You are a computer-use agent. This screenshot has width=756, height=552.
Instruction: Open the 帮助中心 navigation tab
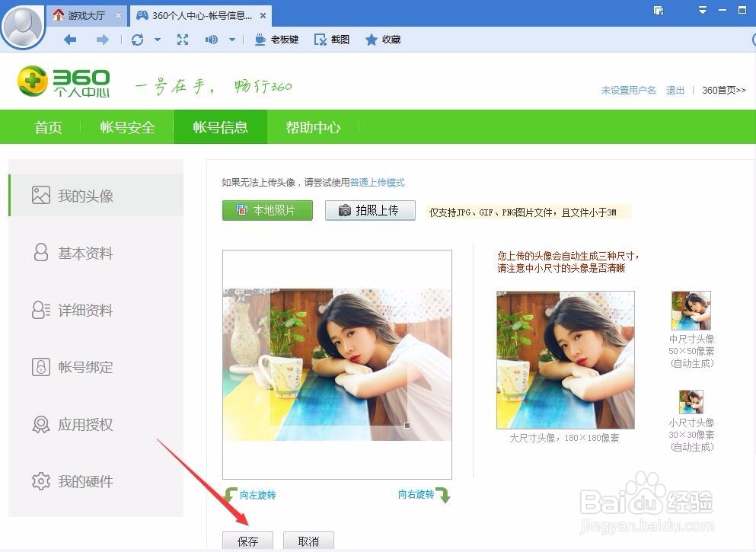tap(313, 127)
